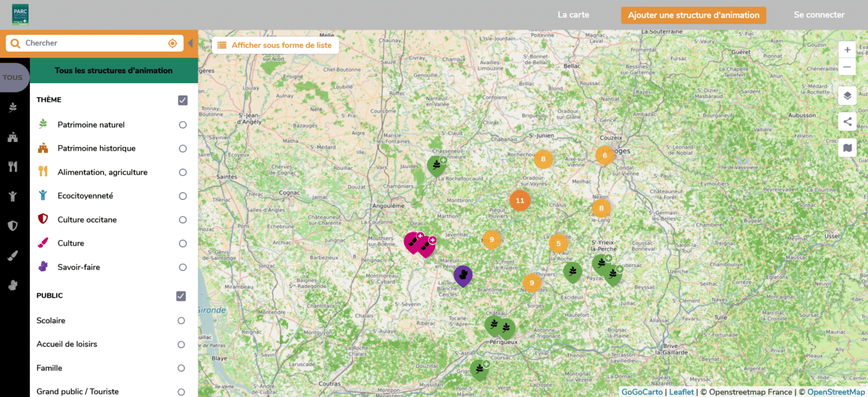Viewport: 868px width, 397px height.
Task: Click the geolocate target icon
Action: 173,43
